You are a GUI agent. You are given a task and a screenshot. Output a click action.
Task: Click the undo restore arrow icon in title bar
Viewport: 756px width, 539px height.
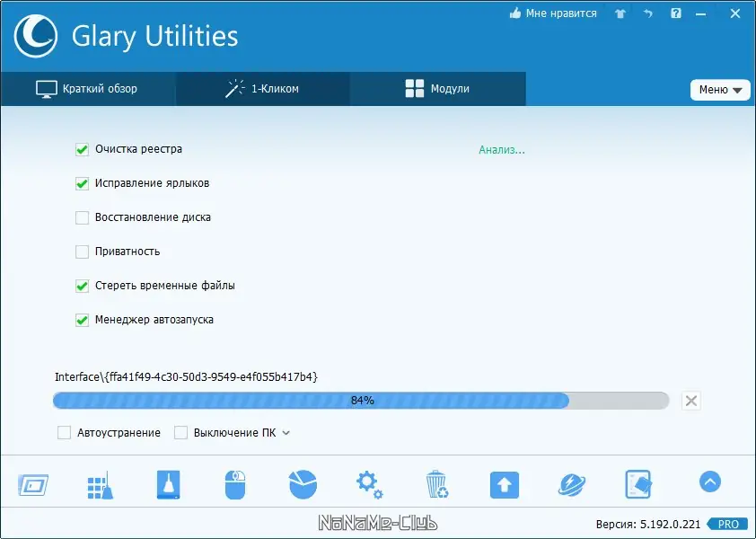pyautogui.click(x=648, y=13)
